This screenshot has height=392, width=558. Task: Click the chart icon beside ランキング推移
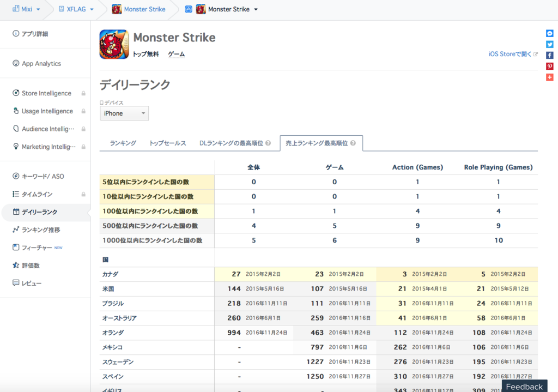click(16, 230)
